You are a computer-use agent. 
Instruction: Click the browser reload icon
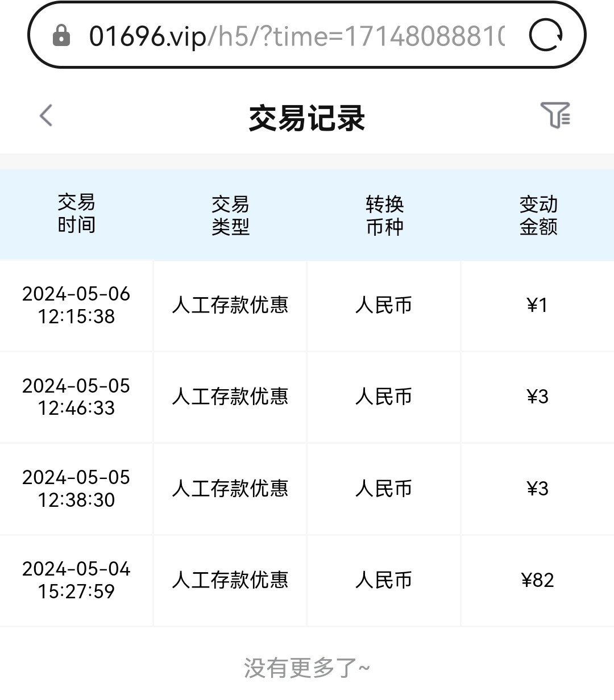(545, 35)
